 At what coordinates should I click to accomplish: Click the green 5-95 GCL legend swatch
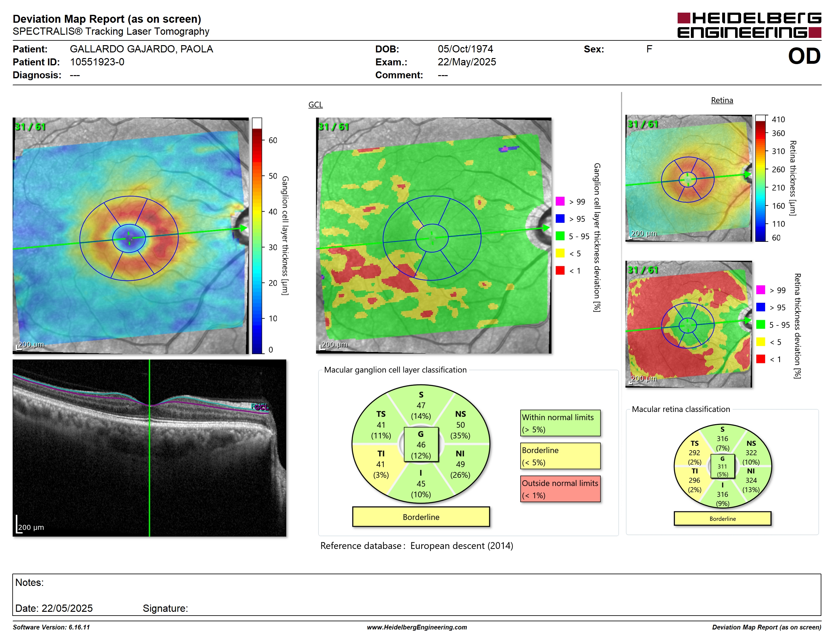tap(560, 236)
